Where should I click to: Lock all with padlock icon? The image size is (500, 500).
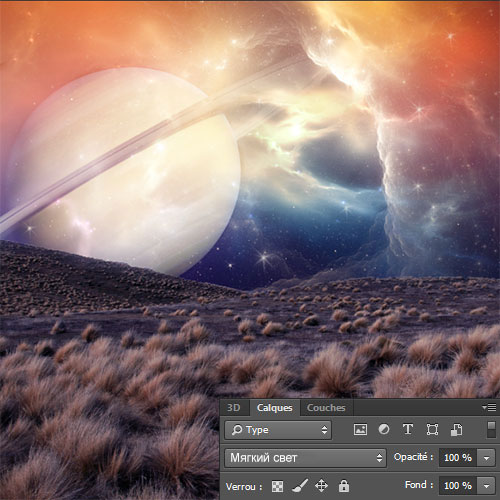[344, 486]
